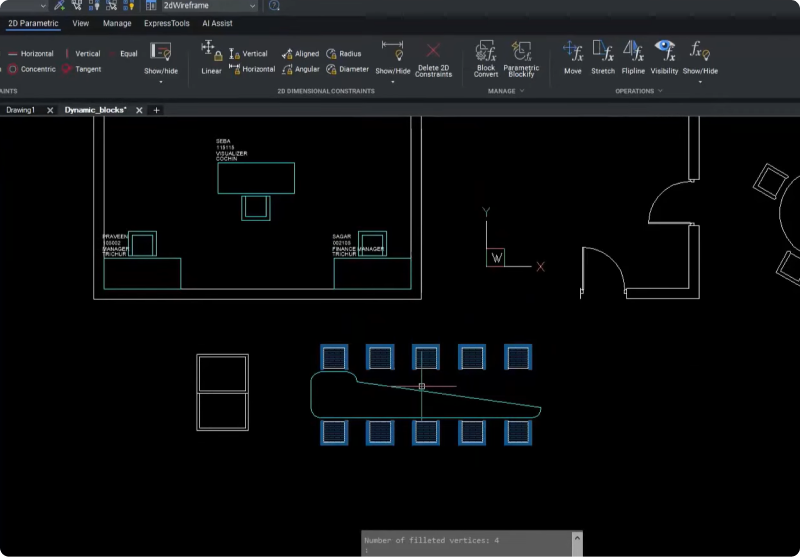This screenshot has width=800, height=557.
Task: Add a new drawing tab with plus button
Action: (156, 110)
